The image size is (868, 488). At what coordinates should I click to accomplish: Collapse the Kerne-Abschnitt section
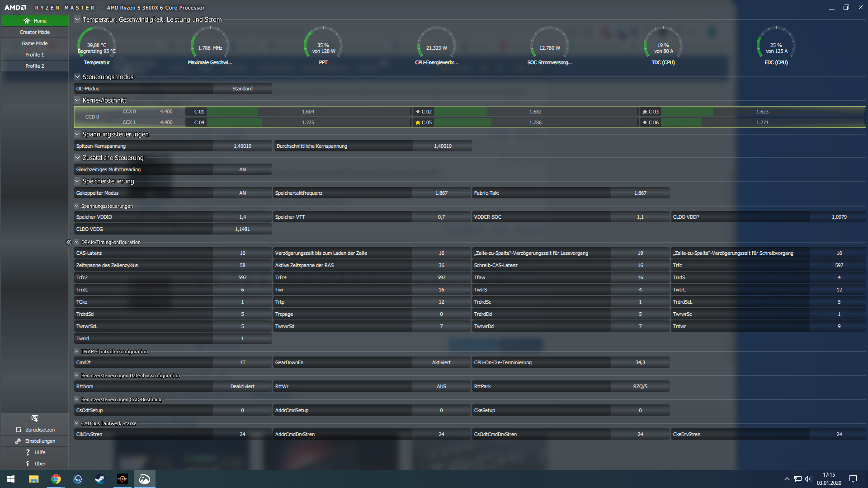(x=77, y=100)
